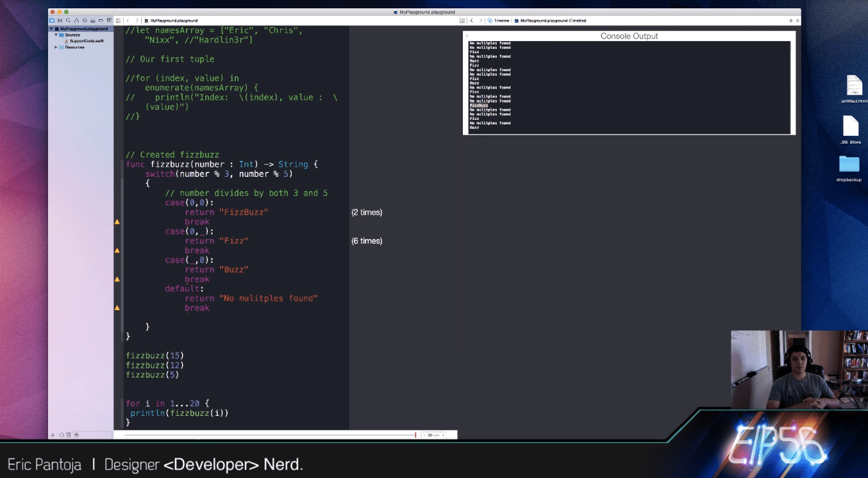Collapse the MyPlayground.playground disclosure triangle

(51, 28)
